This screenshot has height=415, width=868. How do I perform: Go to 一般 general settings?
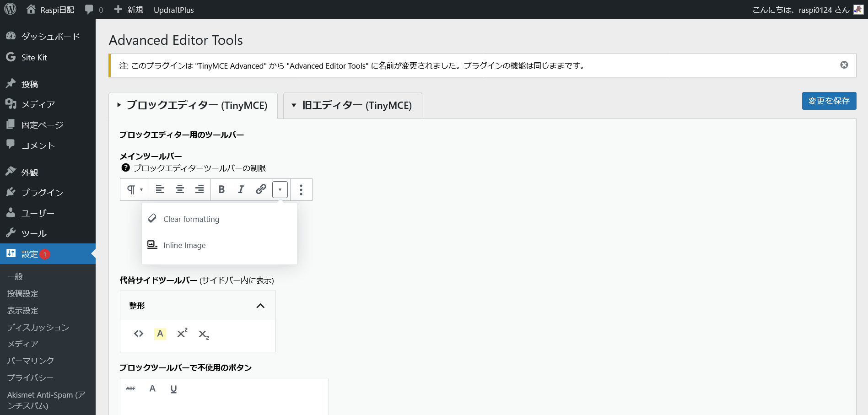(15, 276)
